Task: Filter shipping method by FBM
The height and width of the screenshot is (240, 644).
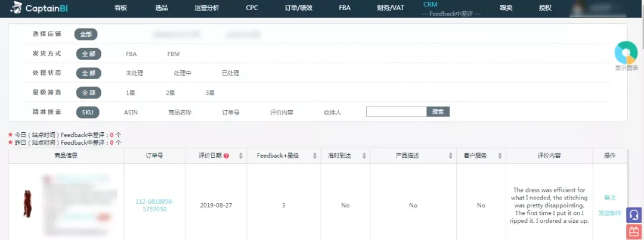Action: click(174, 54)
